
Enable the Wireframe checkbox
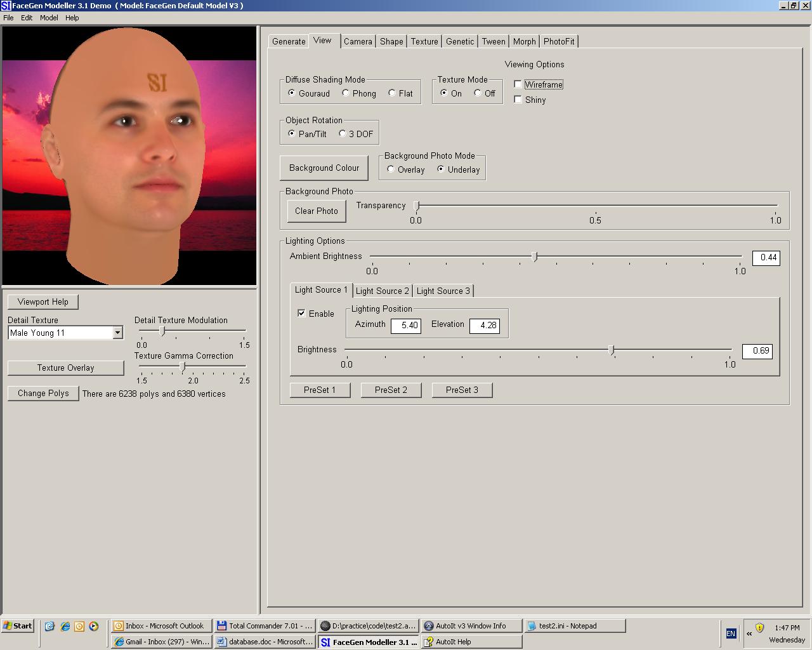pyautogui.click(x=518, y=84)
